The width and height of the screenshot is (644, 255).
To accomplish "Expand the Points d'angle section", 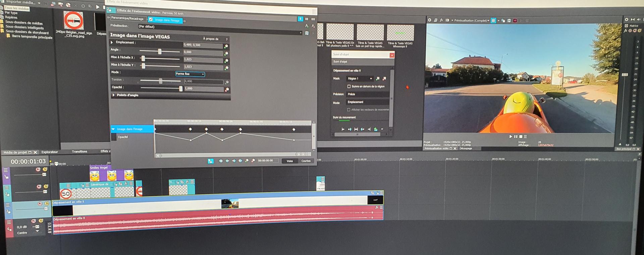I will (114, 95).
